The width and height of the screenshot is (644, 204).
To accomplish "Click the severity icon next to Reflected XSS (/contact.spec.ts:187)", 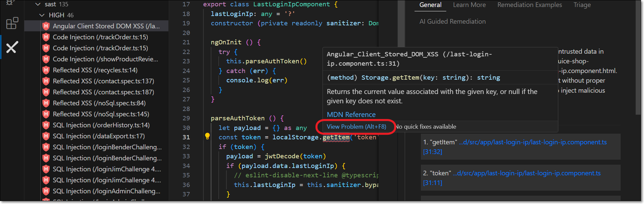I will [46, 92].
